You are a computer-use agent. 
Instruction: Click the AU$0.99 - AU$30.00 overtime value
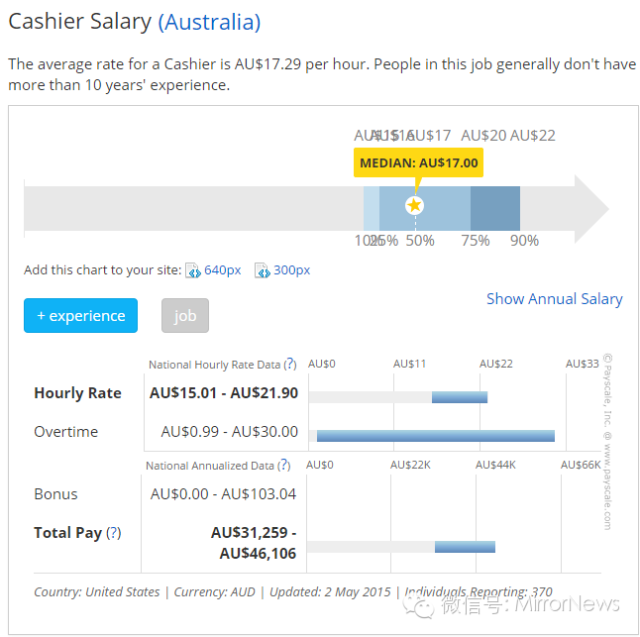click(229, 432)
